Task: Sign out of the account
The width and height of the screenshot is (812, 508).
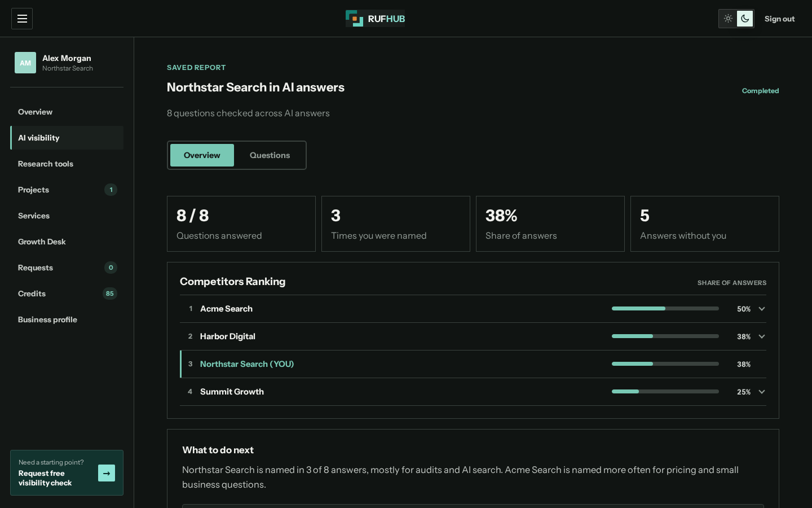Action: pyautogui.click(x=779, y=19)
